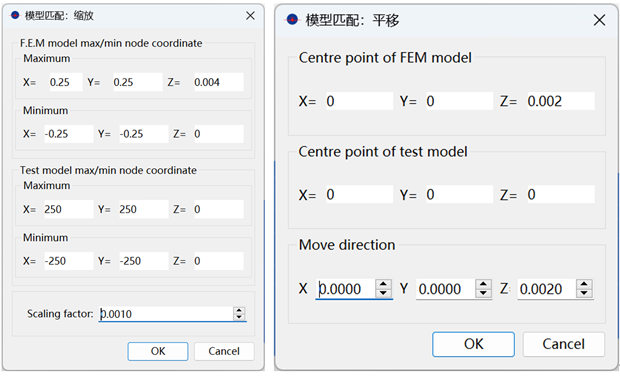Click the app icon in the 平移 dialog title
The width and height of the screenshot is (620, 376).
click(292, 19)
